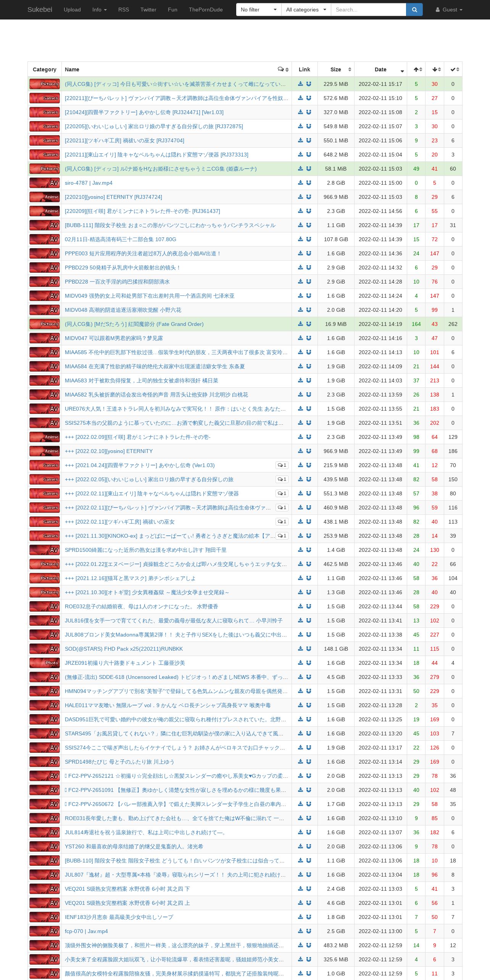This screenshot has width=490, height=980.
Task: Open magnet link for [220210][yosino] ETERNITY [RJ374724]
Action: pyautogui.click(x=309, y=197)
